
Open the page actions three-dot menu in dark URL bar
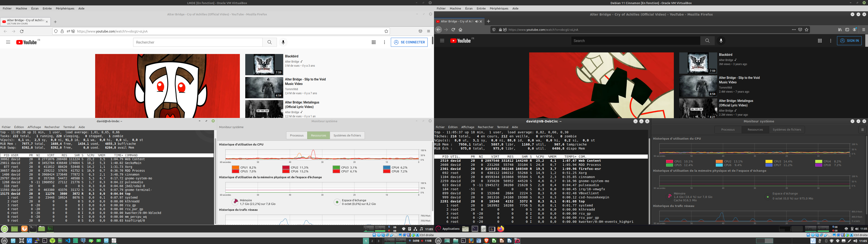click(x=794, y=30)
